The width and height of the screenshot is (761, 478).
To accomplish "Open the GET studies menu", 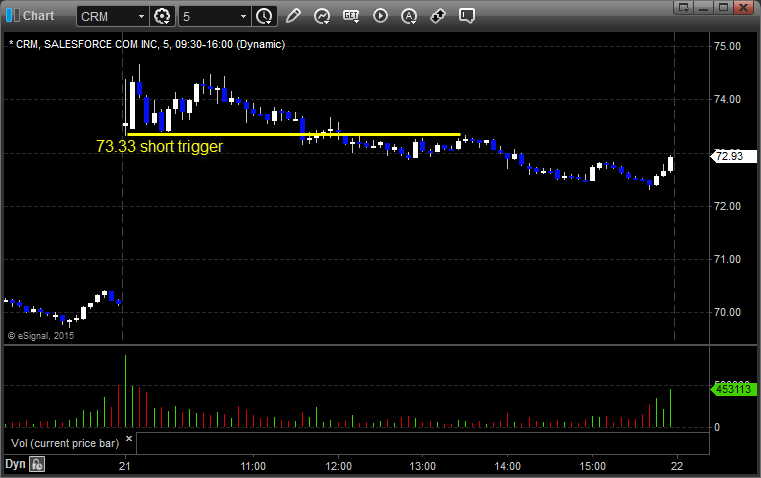I will tap(351, 16).
